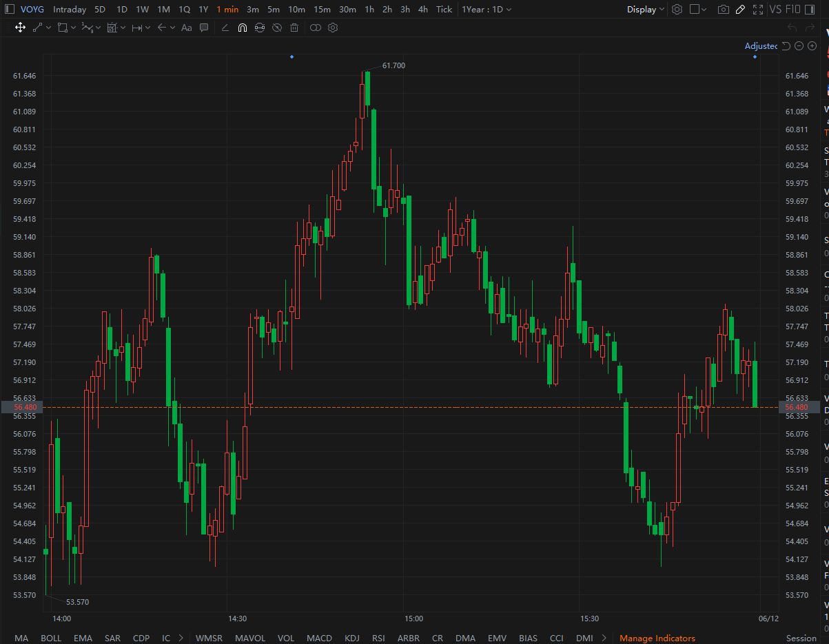The height and width of the screenshot is (644, 829).
Task: Click the overlapping circles compare icon
Action: pyautogui.click(x=316, y=28)
